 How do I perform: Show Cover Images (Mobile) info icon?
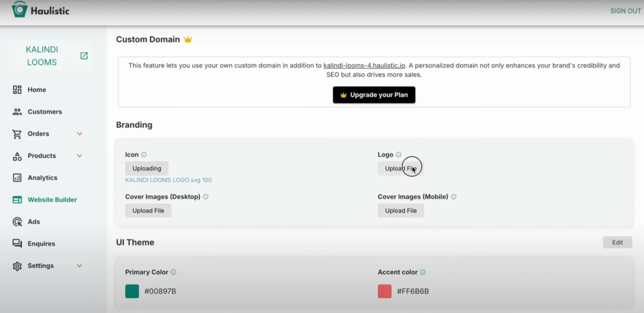click(x=453, y=197)
